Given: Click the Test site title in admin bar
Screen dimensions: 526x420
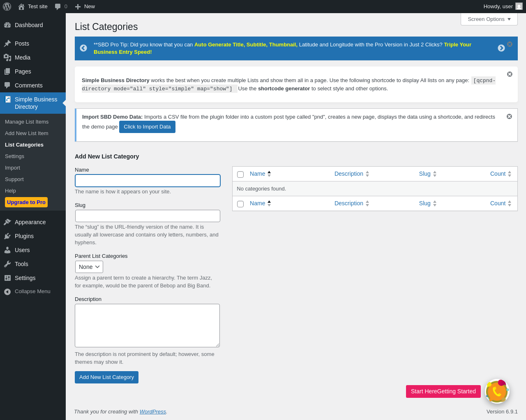Looking at the screenshot, I should 38,7.
